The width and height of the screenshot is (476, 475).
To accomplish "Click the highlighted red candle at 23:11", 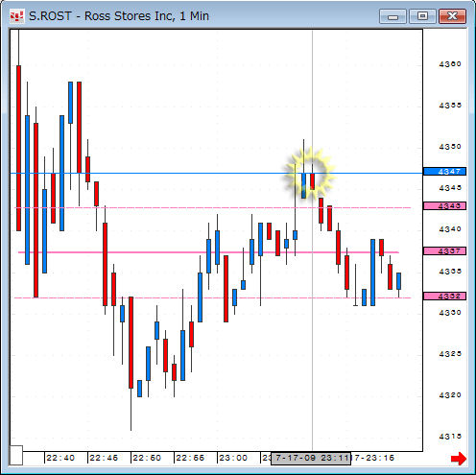I will [312, 181].
